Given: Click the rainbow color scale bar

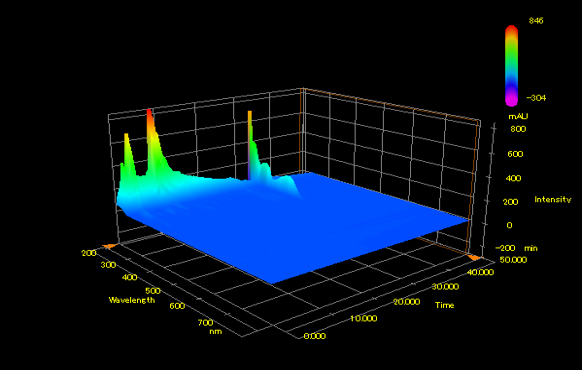Looking at the screenshot, I should 511,65.
